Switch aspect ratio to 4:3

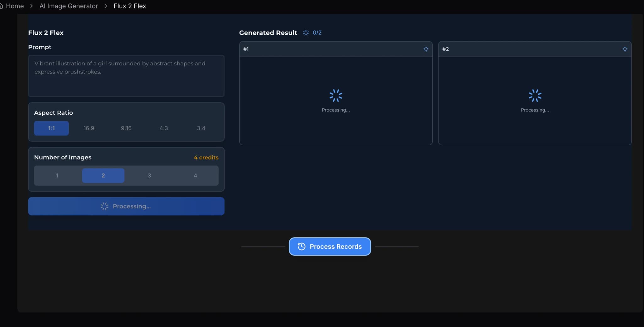[164, 128]
